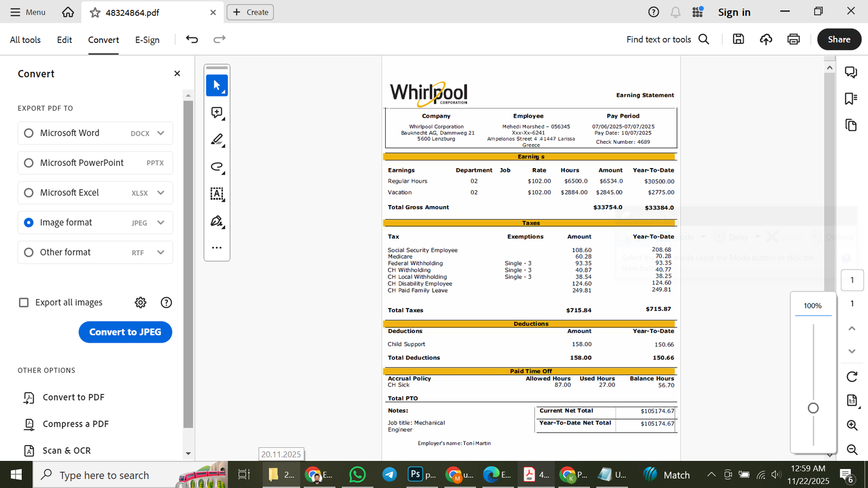868x488 pixels.
Task: Adjust the zoom level slider
Action: 813,407
